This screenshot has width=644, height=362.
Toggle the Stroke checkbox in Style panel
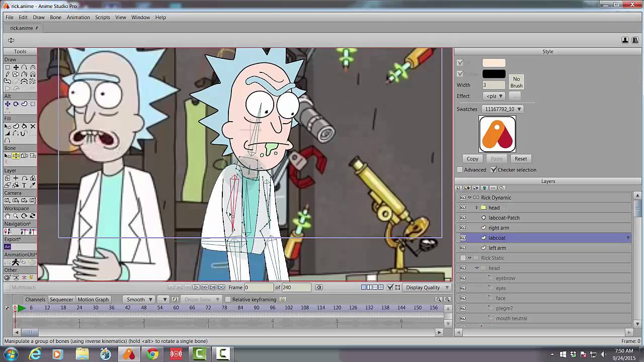pyautogui.click(x=460, y=74)
